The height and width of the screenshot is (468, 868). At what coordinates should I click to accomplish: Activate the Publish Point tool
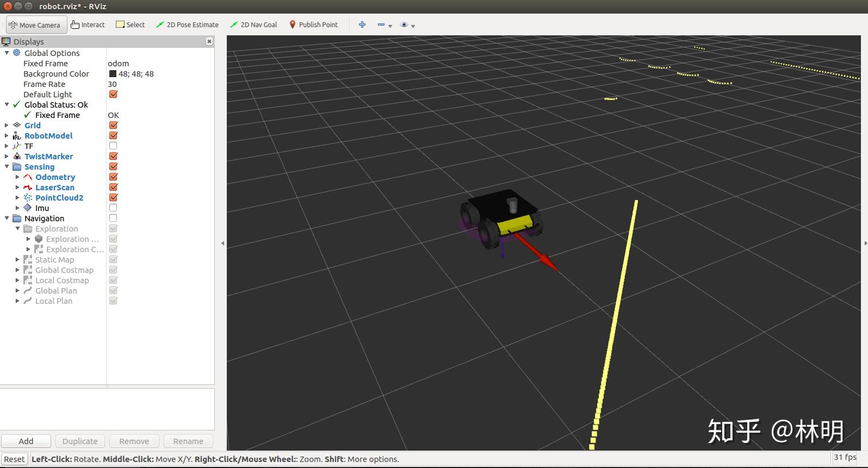click(314, 25)
